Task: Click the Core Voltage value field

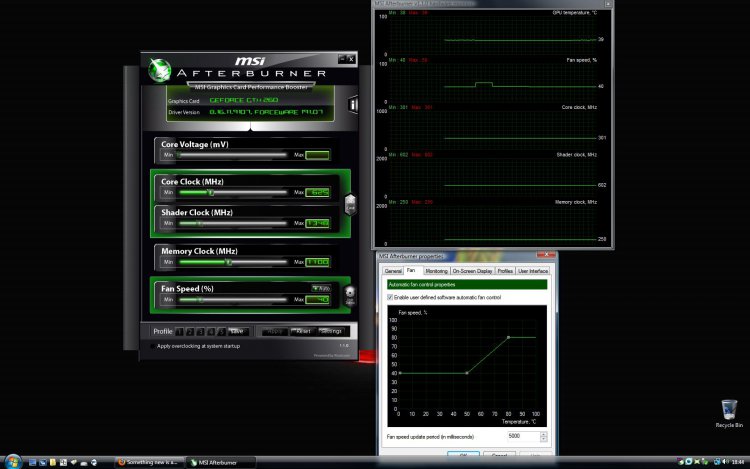Action: (318, 155)
